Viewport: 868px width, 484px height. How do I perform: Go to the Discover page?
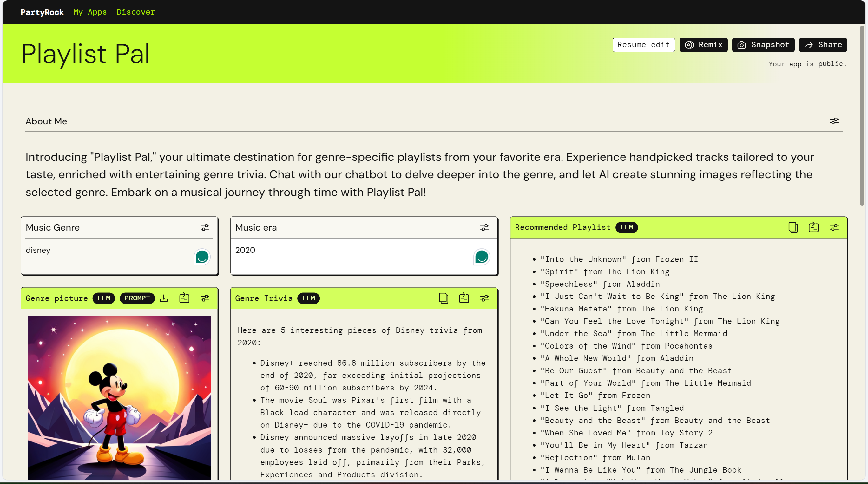coord(135,12)
